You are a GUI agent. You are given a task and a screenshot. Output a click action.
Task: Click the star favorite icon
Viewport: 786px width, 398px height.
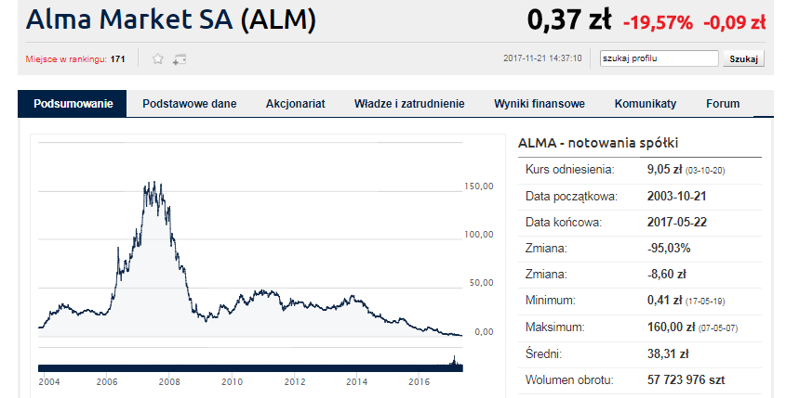click(x=158, y=59)
